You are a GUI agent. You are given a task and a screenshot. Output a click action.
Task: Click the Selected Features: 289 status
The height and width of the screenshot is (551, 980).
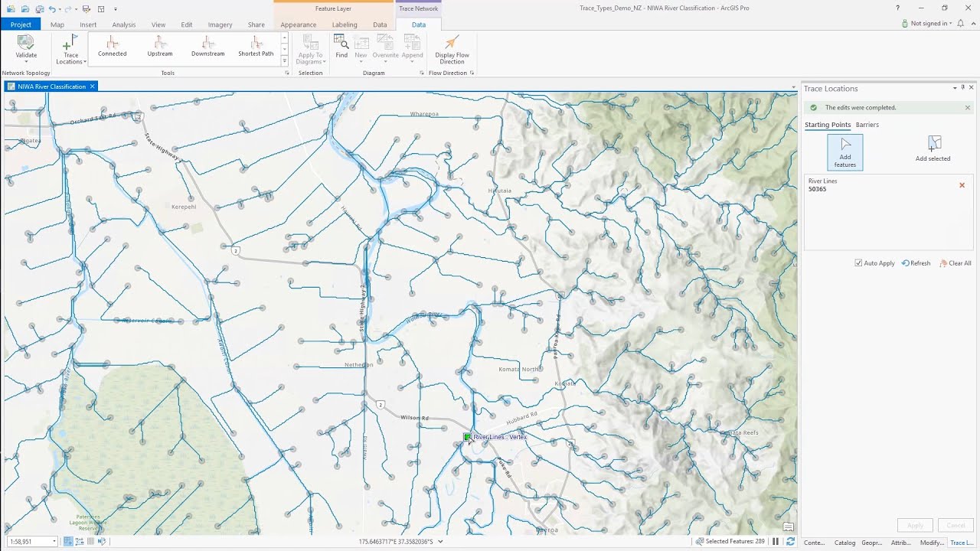(x=730, y=542)
